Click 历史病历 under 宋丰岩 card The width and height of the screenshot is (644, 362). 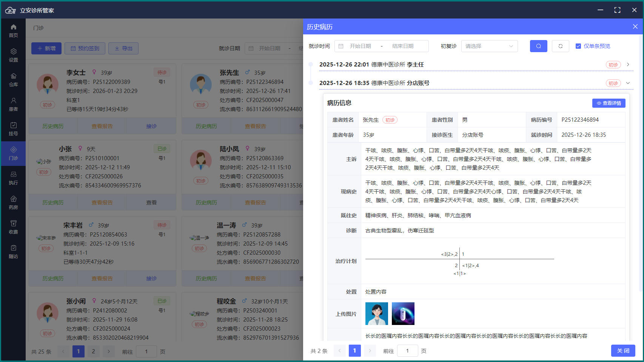tap(53, 278)
